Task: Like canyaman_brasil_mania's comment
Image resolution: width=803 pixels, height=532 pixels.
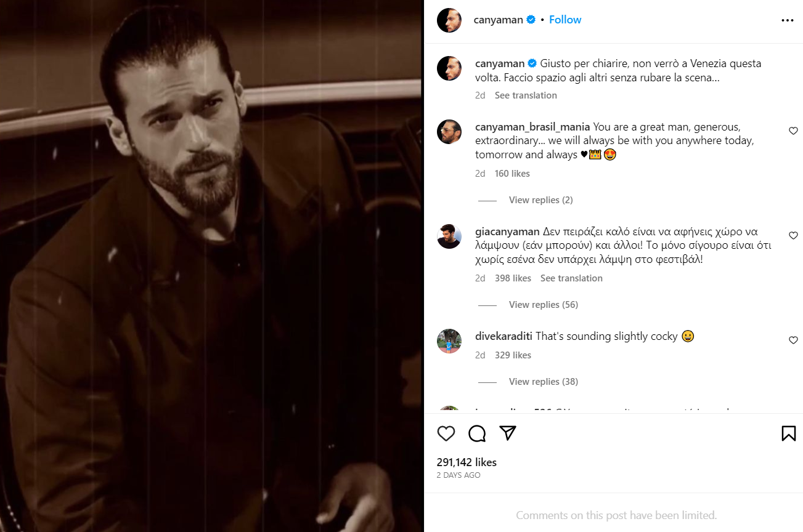Action: point(793,131)
